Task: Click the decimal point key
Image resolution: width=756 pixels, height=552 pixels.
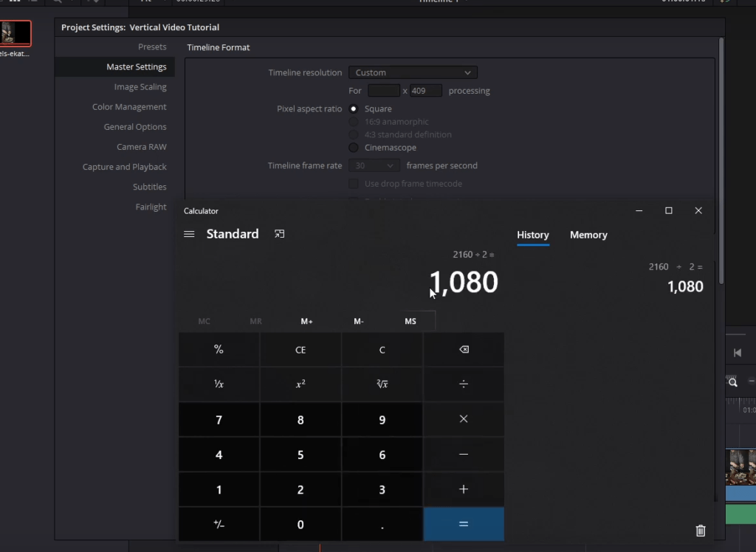Action: click(382, 524)
